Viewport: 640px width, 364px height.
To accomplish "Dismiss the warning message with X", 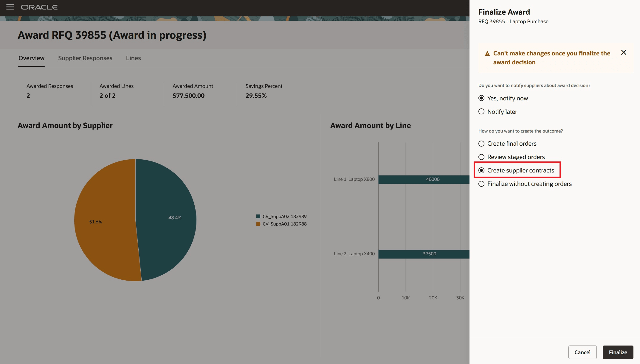I will pyautogui.click(x=623, y=52).
